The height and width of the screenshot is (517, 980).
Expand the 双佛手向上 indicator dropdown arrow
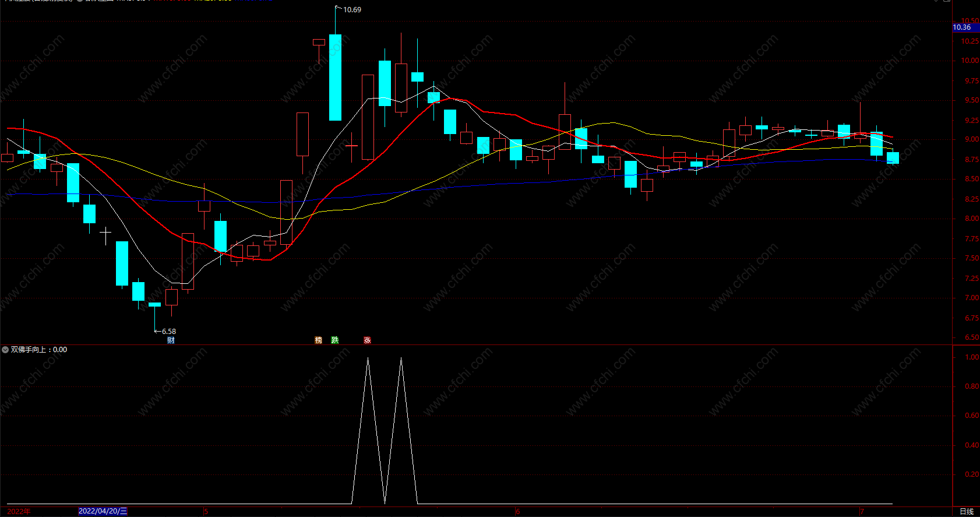[5, 350]
